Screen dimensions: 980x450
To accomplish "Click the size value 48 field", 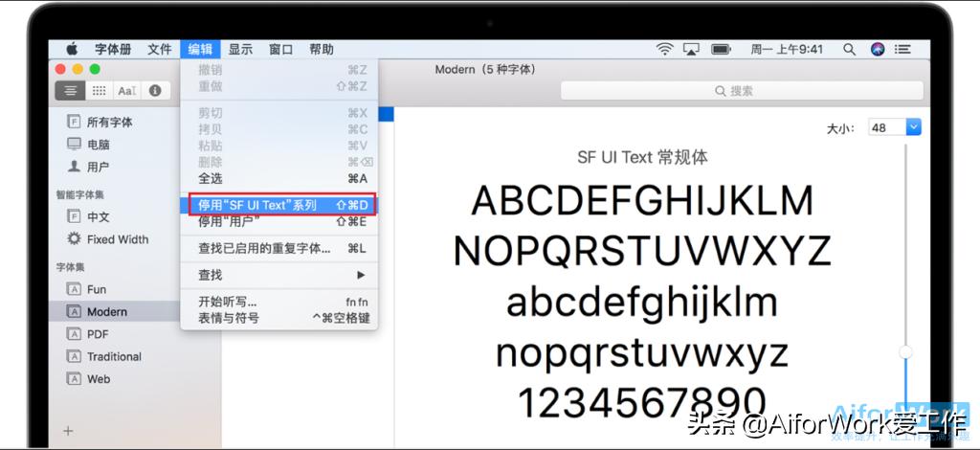I will 887,127.
